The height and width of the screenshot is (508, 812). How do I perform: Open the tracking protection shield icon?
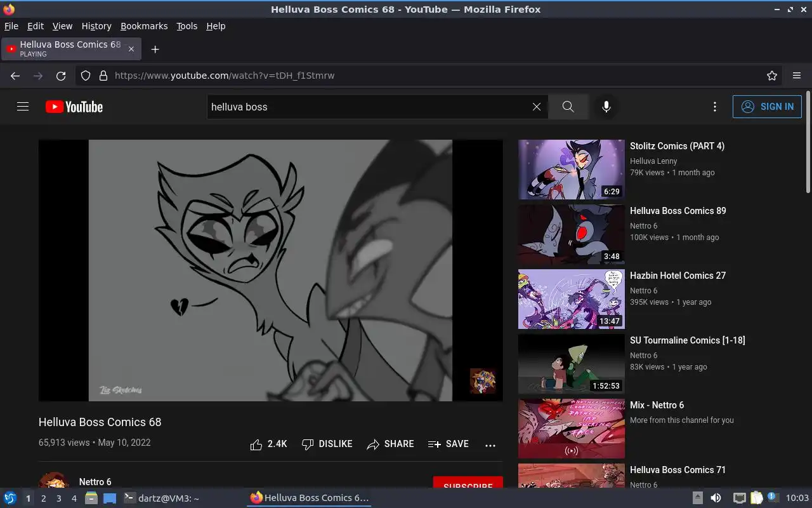point(86,76)
